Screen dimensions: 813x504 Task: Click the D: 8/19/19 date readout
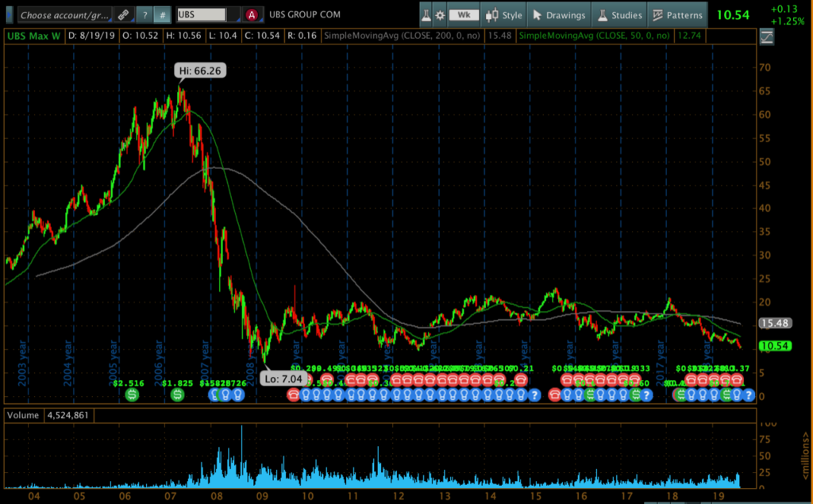(x=92, y=36)
